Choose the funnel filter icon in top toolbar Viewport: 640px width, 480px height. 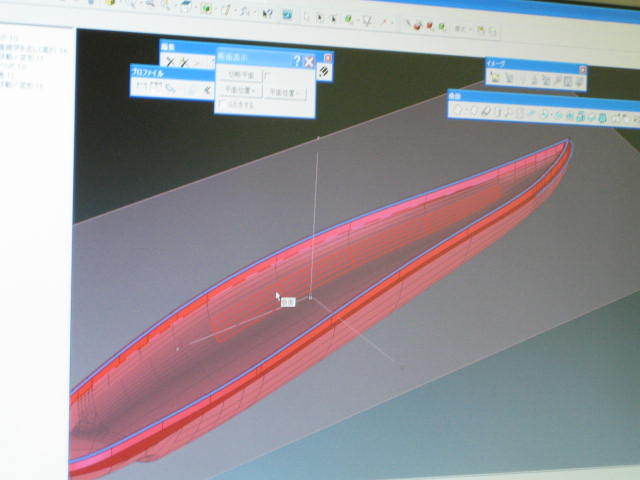[367, 20]
